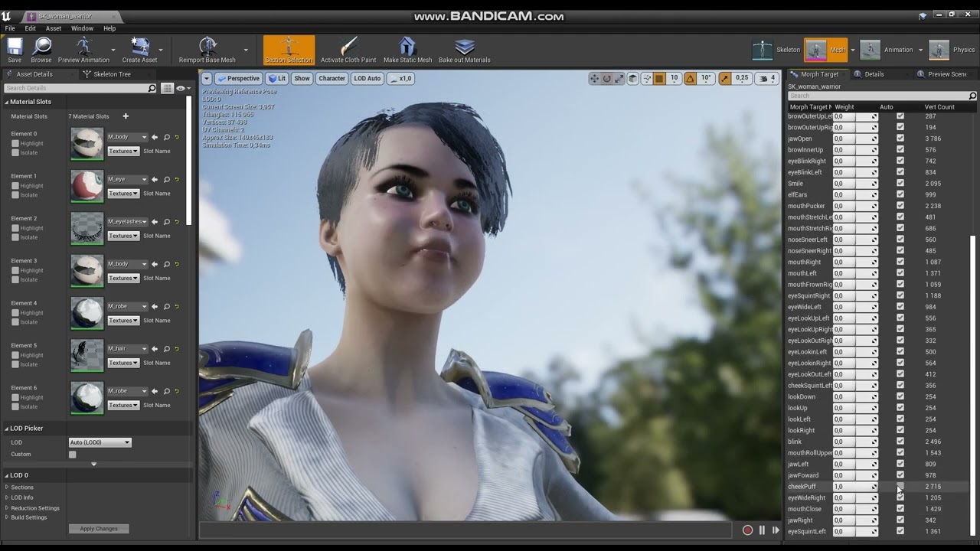
Task: Toggle Auto checkbox for blink morph
Action: coord(900,442)
